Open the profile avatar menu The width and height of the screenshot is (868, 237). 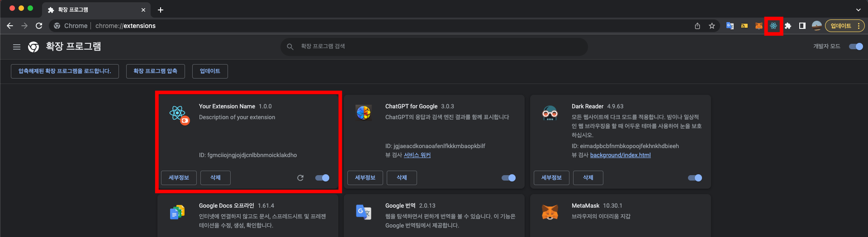pos(816,26)
